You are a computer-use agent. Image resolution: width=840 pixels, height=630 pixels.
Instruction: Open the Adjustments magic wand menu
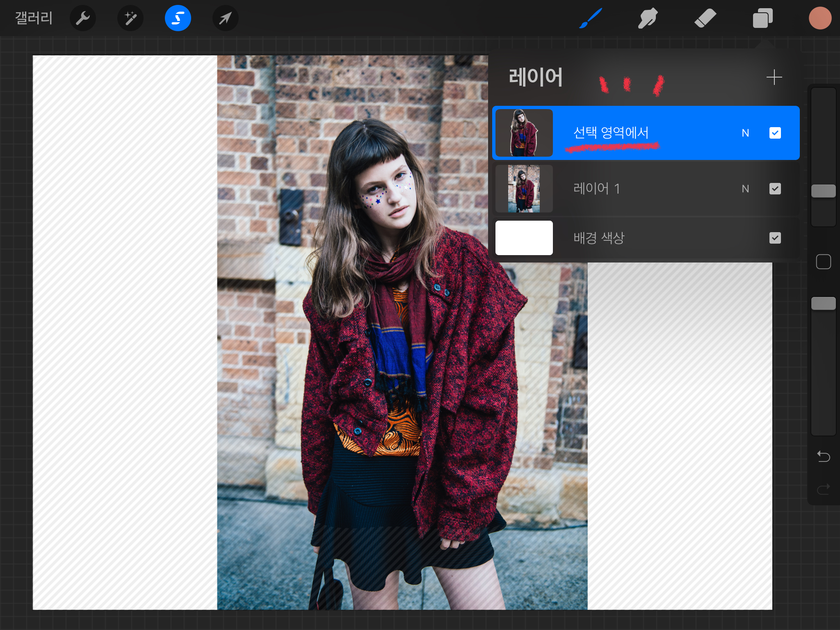130,18
